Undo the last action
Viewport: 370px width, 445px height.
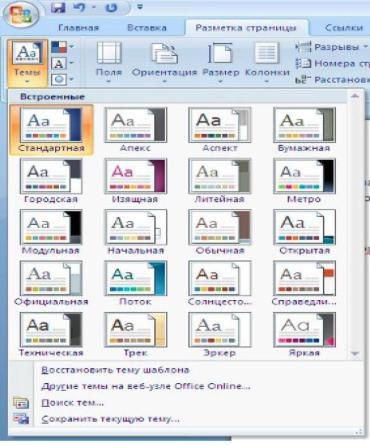79,7
